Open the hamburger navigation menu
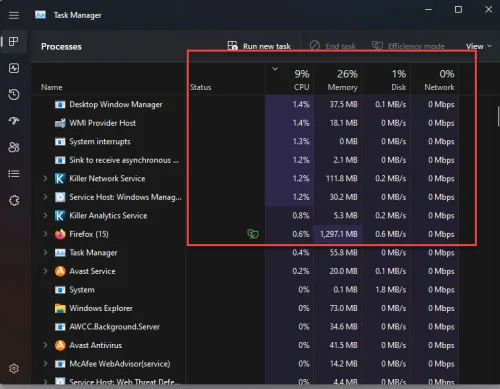The width and height of the screenshot is (500, 389). pos(14,15)
